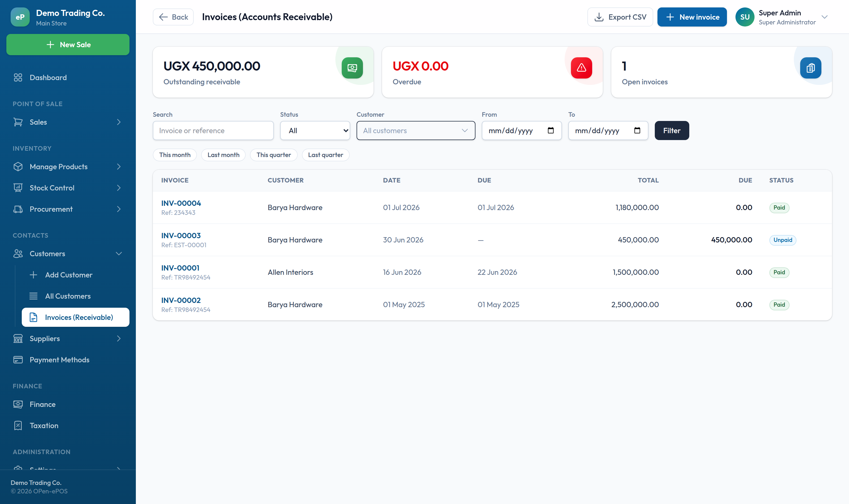The height and width of the screenshot is (504, 849).
Task: Click the red Overdue warning icon
Action: 581,68
